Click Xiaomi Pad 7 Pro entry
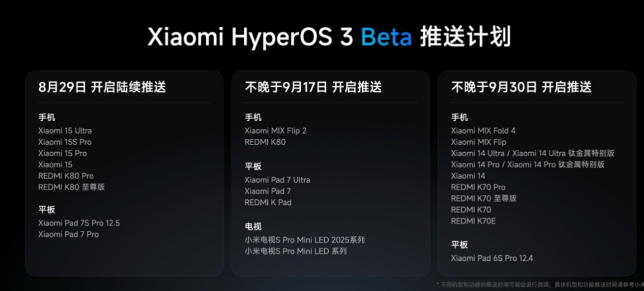 69,234
